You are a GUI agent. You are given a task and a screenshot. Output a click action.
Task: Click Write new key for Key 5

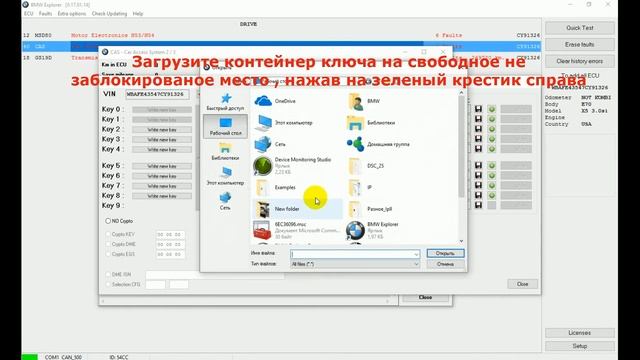click(x=162, y=166)
